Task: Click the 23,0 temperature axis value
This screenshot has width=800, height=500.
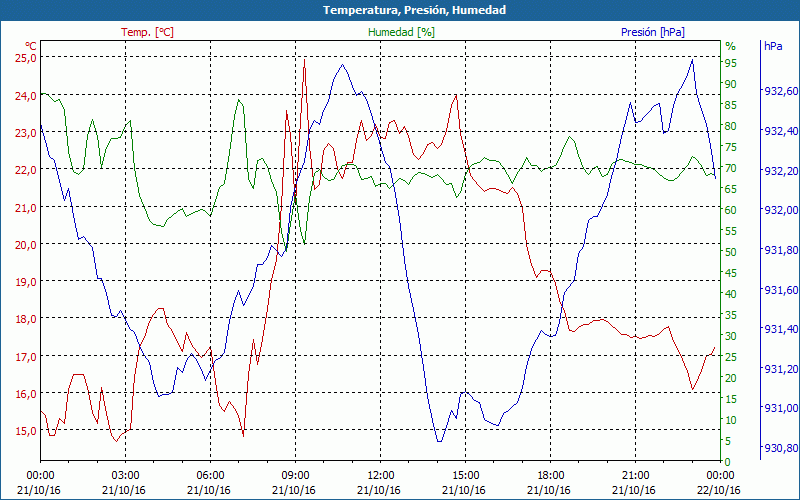Action: pos(26,133)
